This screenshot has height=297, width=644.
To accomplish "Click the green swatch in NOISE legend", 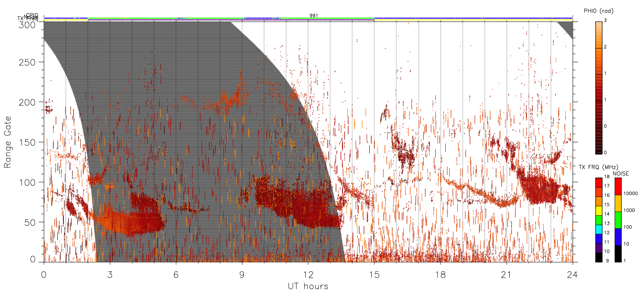I will [x=618, y=220].
